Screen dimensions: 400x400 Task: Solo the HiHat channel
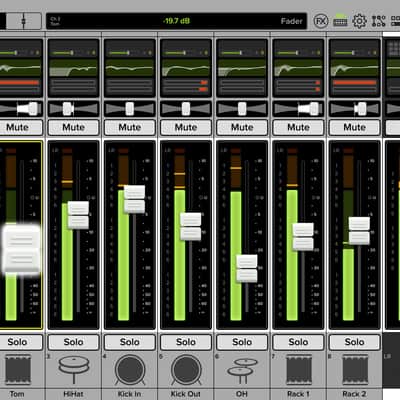(74, 342)
